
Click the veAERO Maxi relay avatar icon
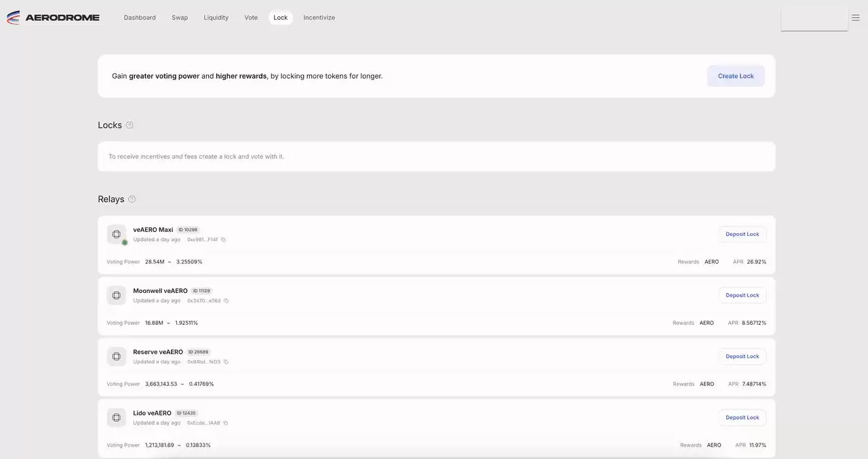coord(117,234)
